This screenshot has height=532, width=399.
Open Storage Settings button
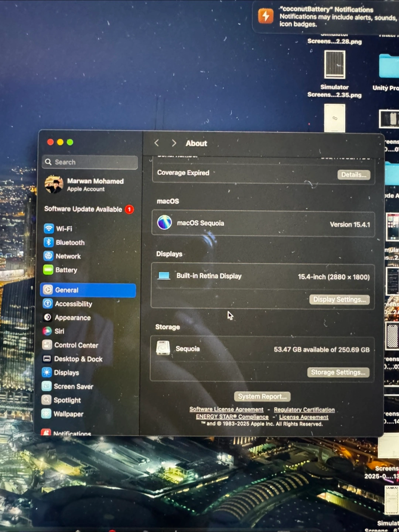click(338, 372)
